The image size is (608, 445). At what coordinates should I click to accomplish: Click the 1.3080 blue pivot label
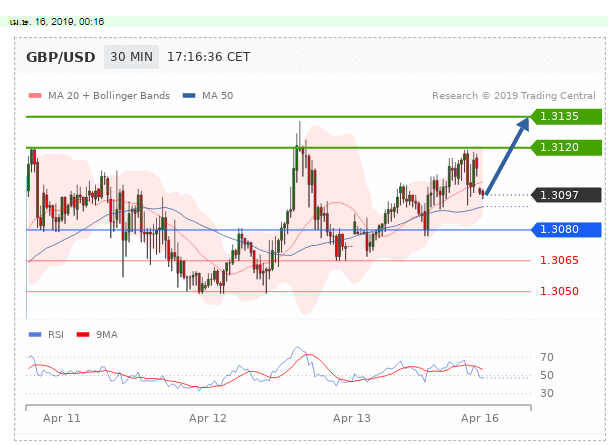(x=566, y=229)
